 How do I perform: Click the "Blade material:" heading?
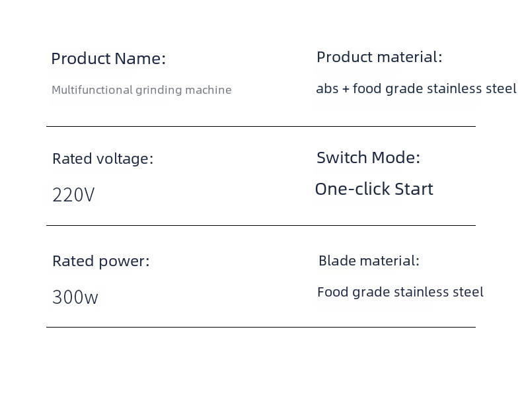coord(369,261)
